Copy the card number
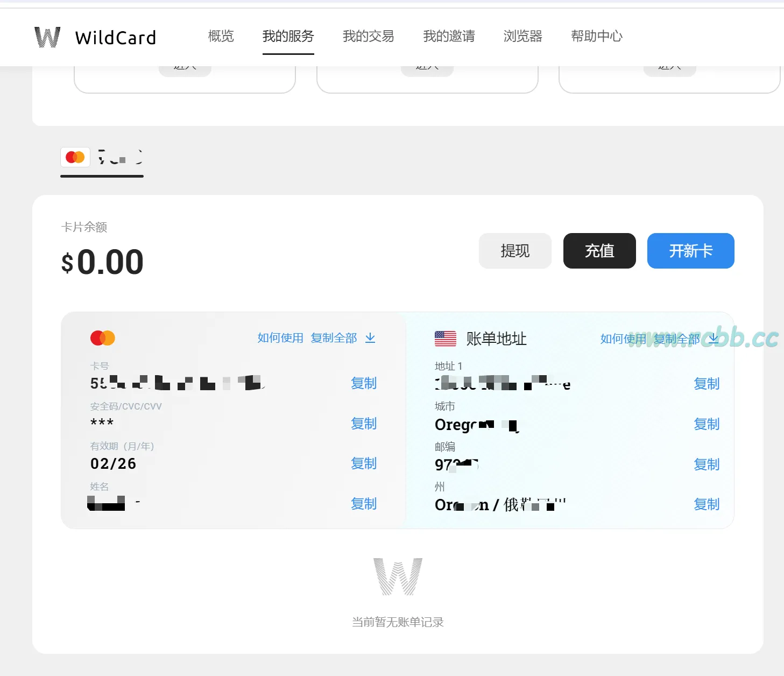Image resolution: width=784 pixels, height=676 pixels. [x=364, y=383]
